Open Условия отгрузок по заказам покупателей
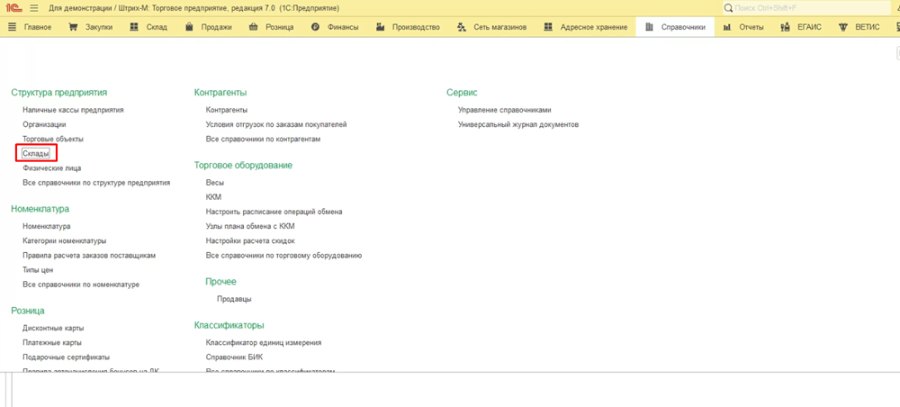900x407 pixels. coord(276,124)
